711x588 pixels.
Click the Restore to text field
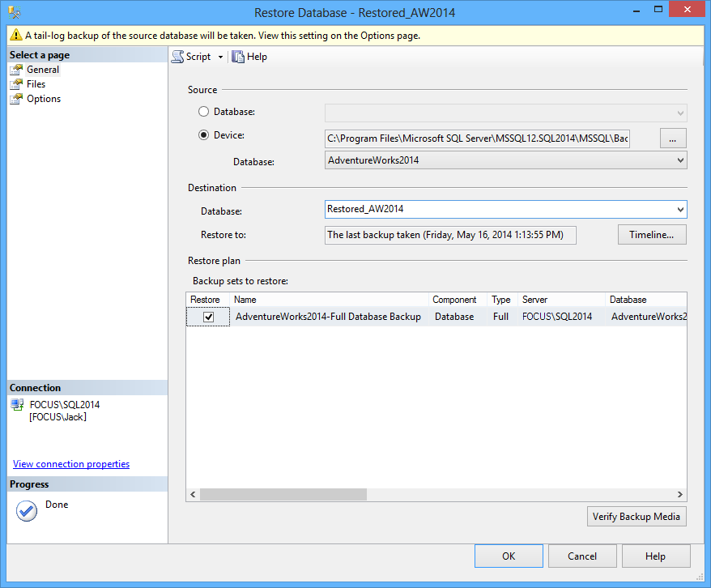click(x=450, y=235)
